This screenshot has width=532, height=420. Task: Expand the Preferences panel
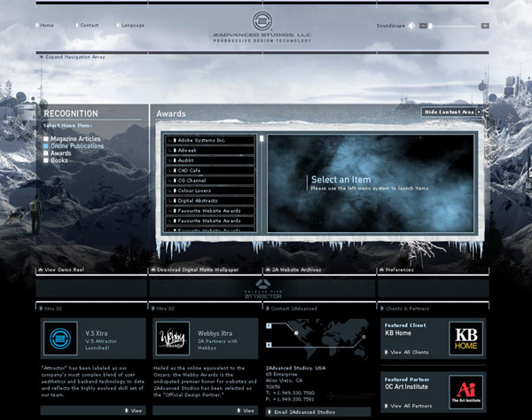[396, 270]
